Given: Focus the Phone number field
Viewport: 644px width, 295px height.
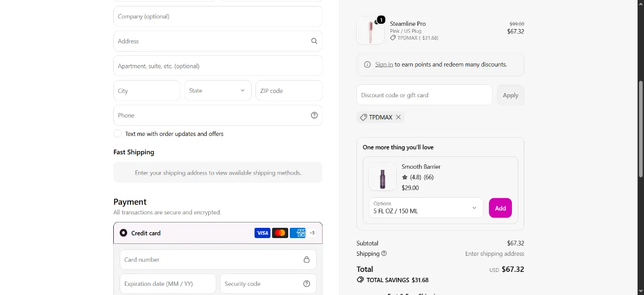Looking at the screenshot, I should 218,115.
